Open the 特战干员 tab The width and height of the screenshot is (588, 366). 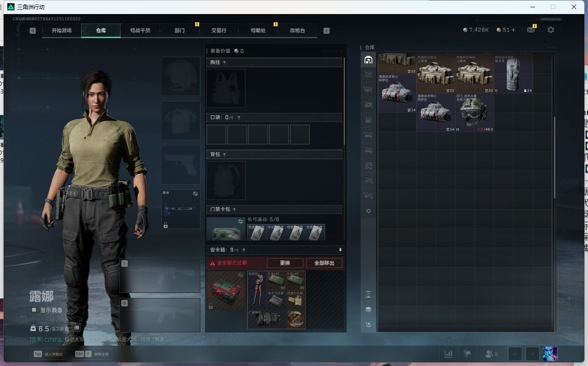[x=140, y=30]
